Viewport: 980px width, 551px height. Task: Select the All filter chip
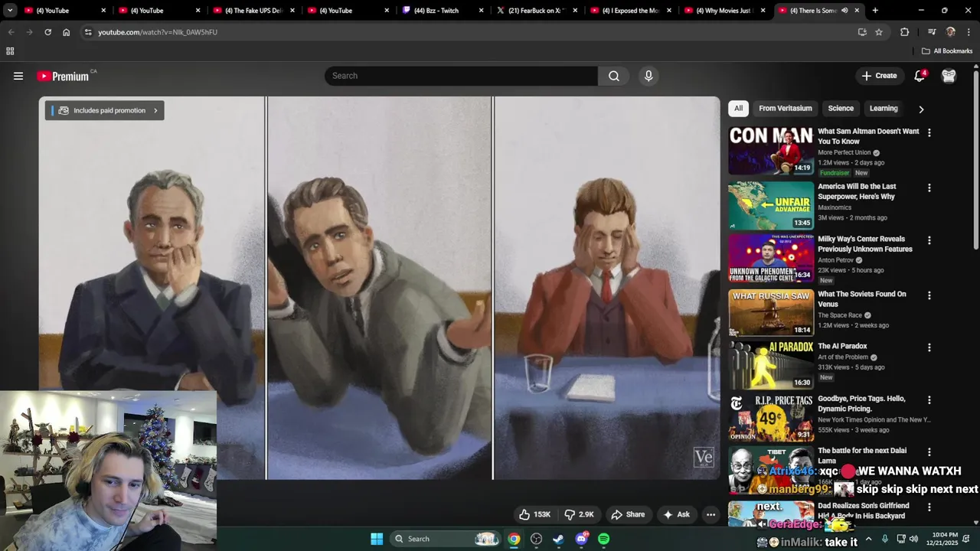[738, 109]
